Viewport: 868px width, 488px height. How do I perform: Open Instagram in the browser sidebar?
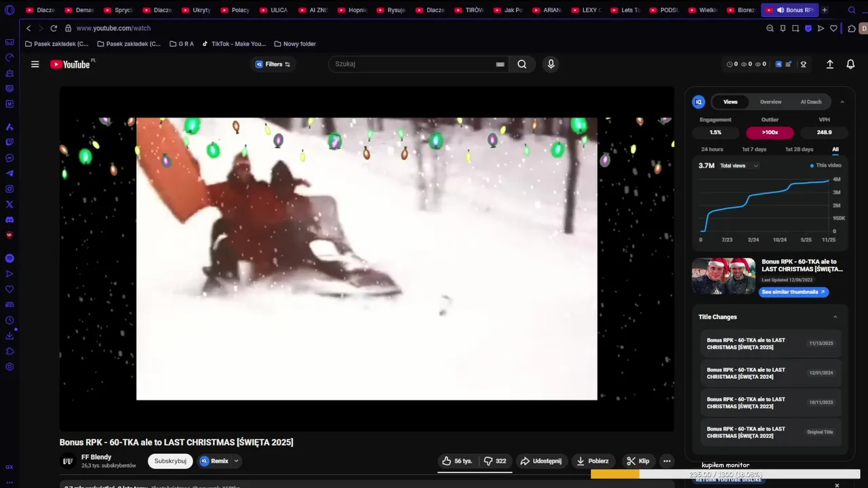coord(9,189)
